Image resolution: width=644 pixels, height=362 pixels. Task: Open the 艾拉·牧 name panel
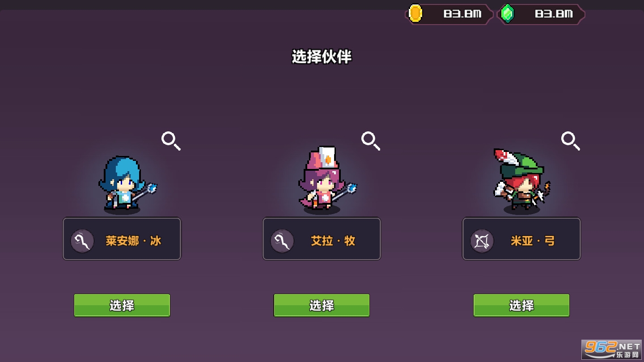pos(322,239)
